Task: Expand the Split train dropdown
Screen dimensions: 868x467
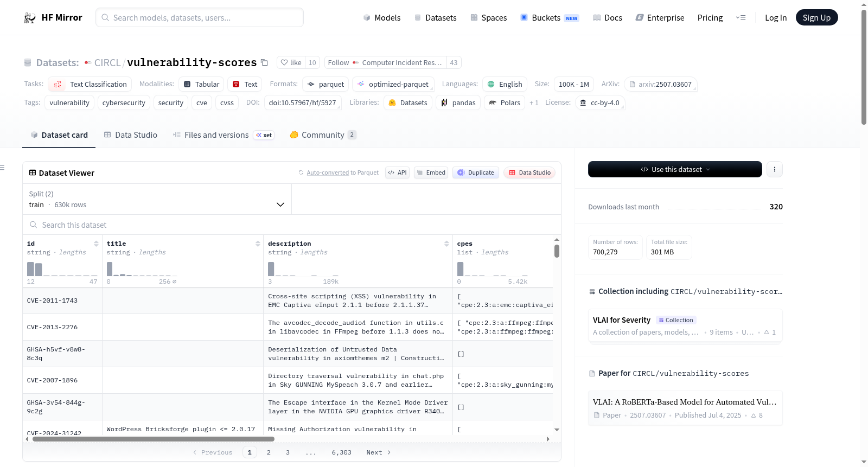Action: pos(157,199)
